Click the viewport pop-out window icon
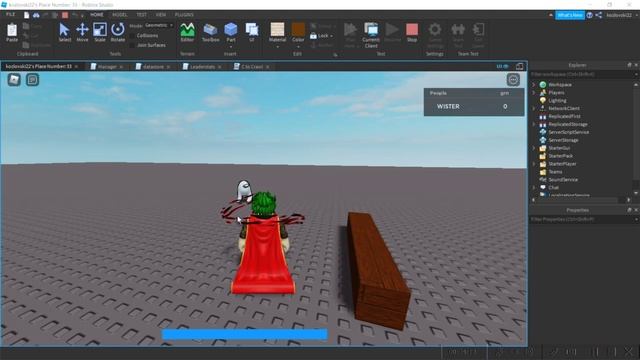This screenshot has height=360, width=640. [519, 67]
